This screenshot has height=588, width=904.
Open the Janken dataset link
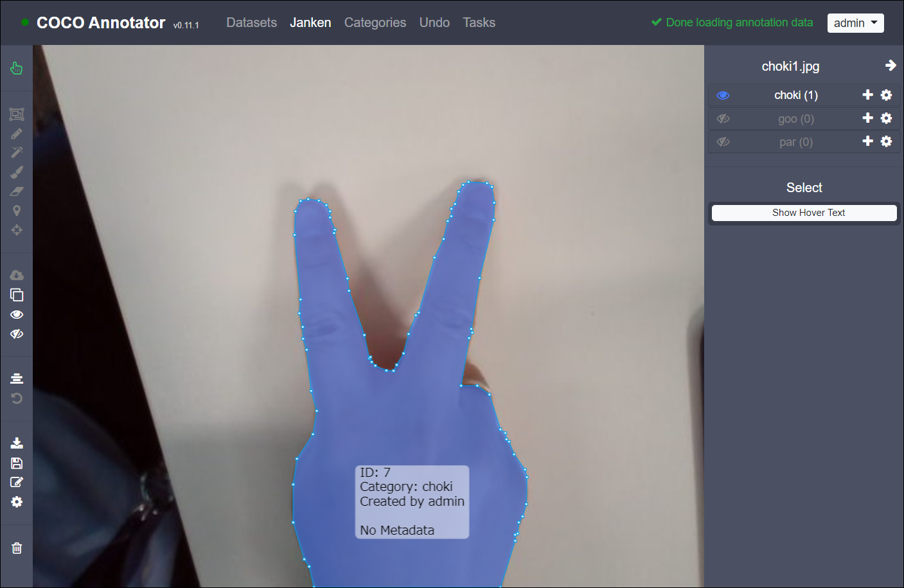click(x=310, y=22)
